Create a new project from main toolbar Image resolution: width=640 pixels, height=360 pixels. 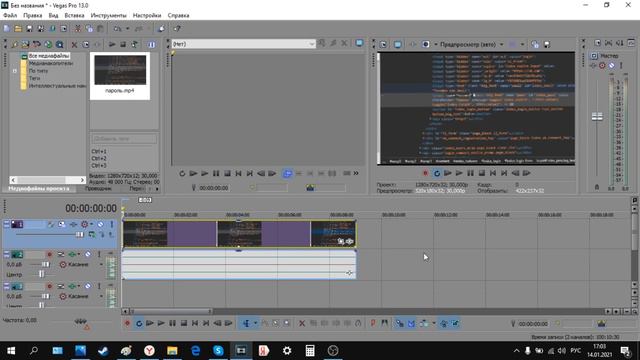point(7,29)
